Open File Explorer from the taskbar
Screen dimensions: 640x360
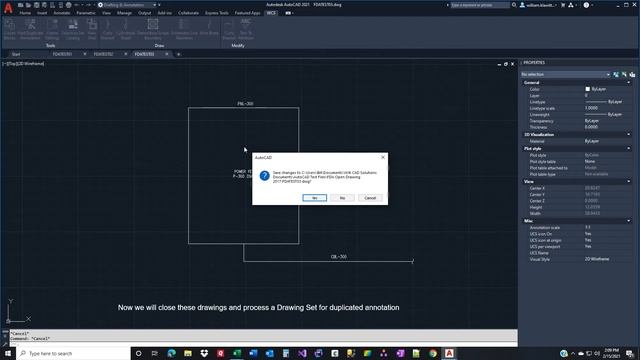coord(187,353)
